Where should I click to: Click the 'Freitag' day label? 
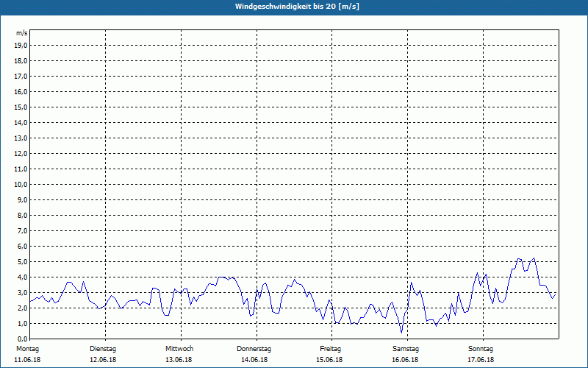[330, 349]
